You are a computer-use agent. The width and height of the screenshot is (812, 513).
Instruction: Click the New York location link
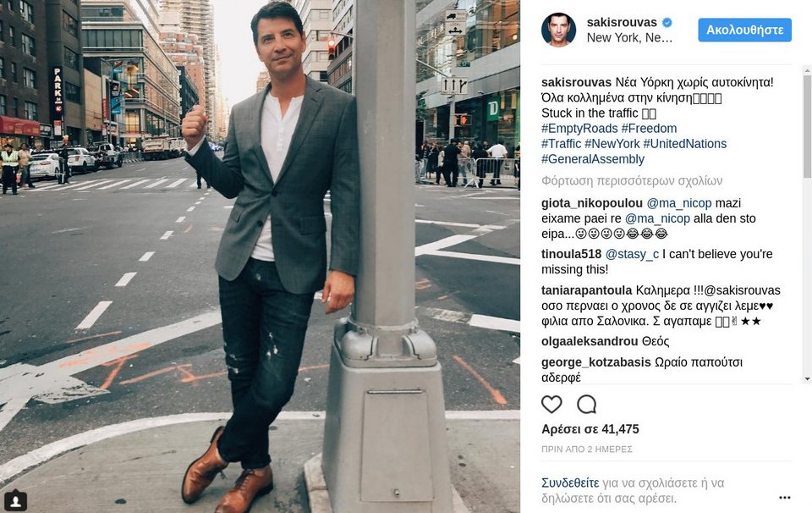[629, 38]
